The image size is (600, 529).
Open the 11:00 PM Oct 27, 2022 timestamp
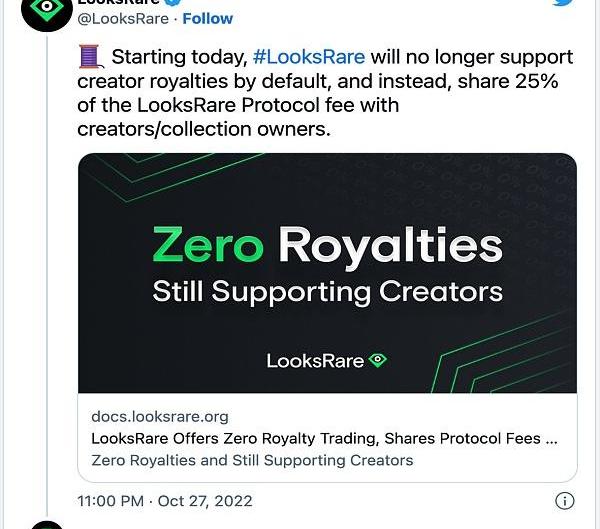165,501
